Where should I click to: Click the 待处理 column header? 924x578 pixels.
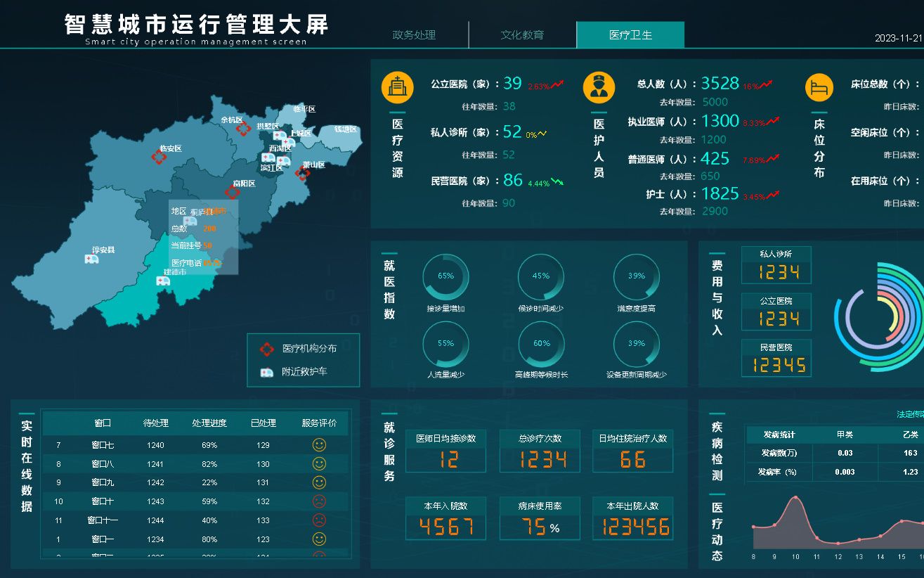pyautogui.click(x=156, y=423)
